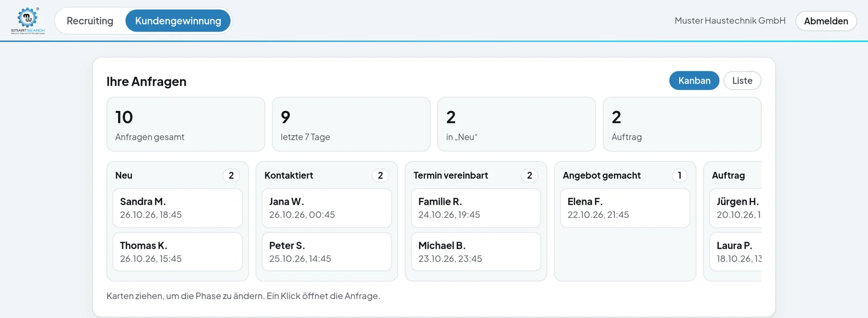Screen dimensions: 868x318
Task: Open the Peter S. card
Action: (x=327, y=252)
